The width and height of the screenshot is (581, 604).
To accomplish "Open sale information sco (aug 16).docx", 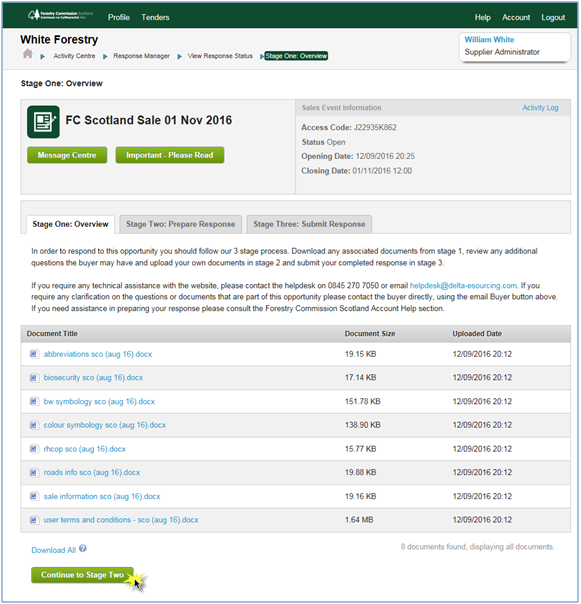I will pos(102,496).
